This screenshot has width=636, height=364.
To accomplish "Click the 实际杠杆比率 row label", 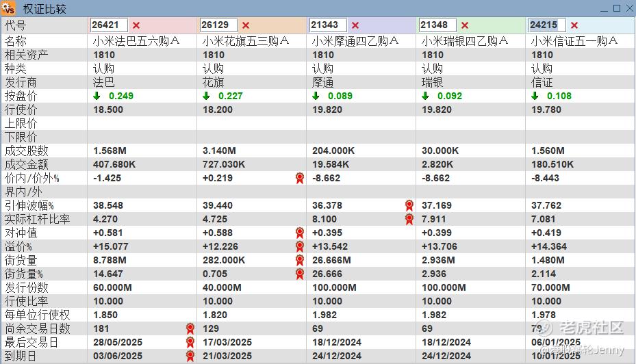I will pos(38,220).
